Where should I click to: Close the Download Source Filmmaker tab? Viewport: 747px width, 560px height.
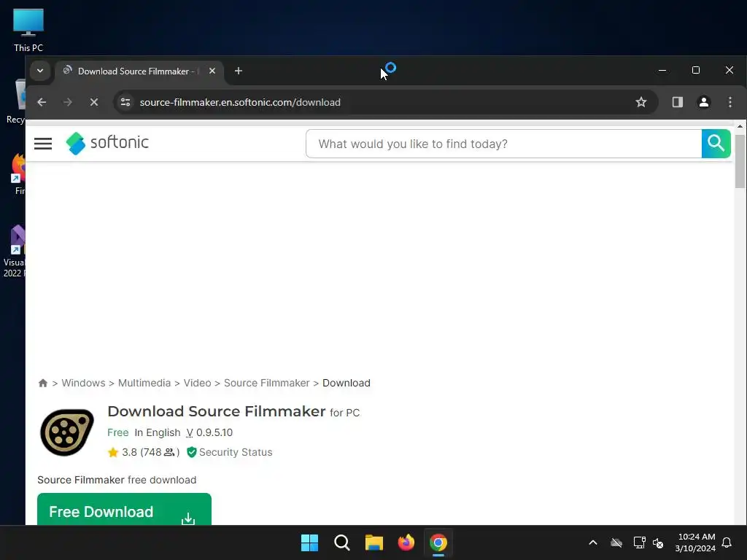(x=212, y=71)
